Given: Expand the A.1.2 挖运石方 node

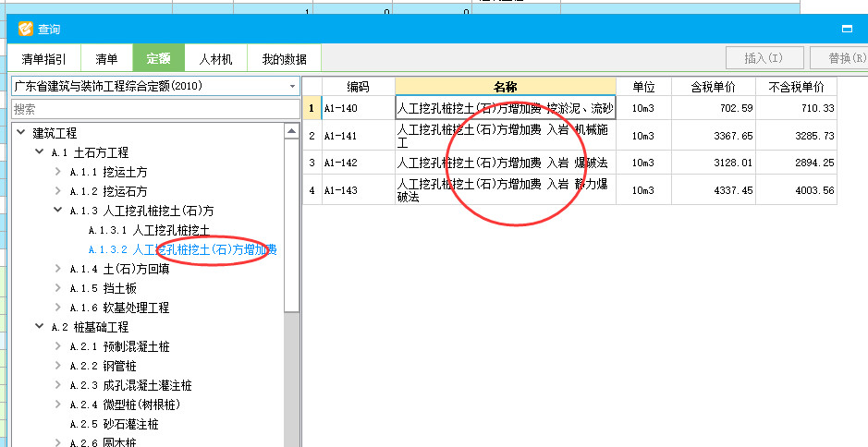Looking at the screenshot, I should [57, 191].
